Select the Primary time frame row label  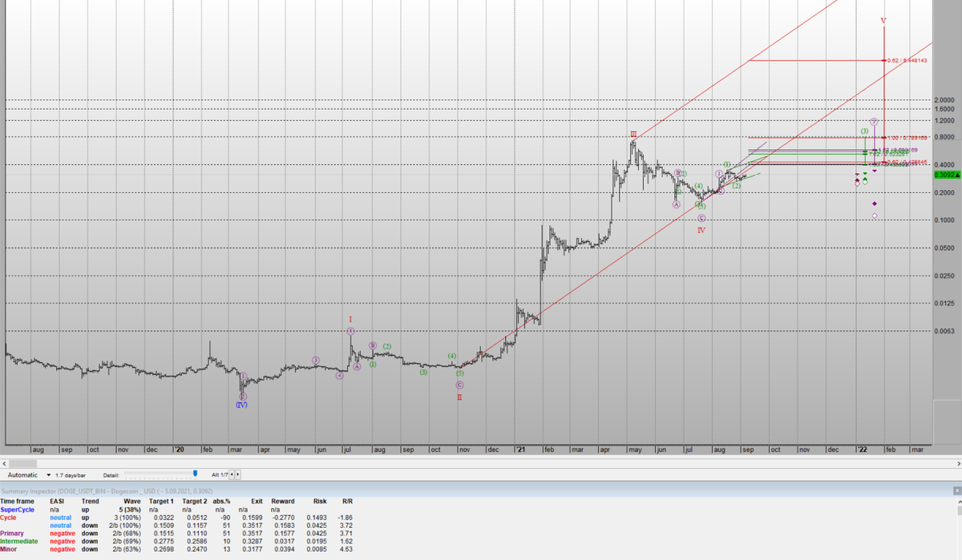[x=12, y=533]
